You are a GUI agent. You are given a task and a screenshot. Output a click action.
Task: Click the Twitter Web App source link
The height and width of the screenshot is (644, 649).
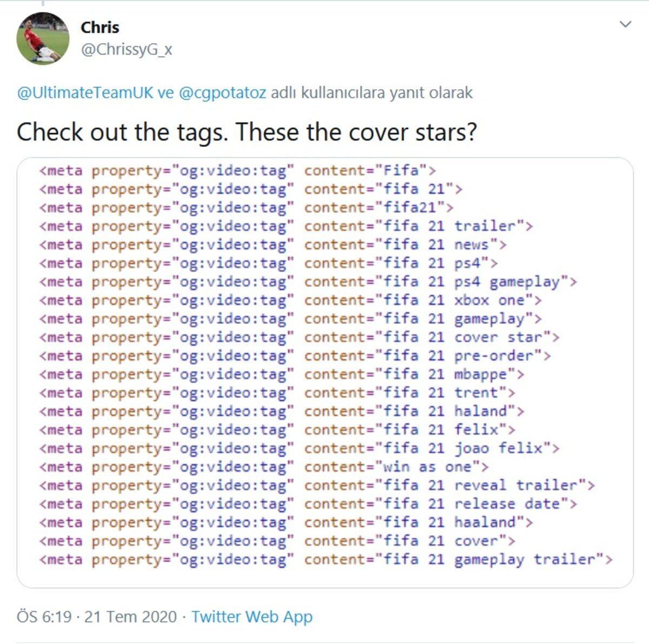(x=251, y=616)
